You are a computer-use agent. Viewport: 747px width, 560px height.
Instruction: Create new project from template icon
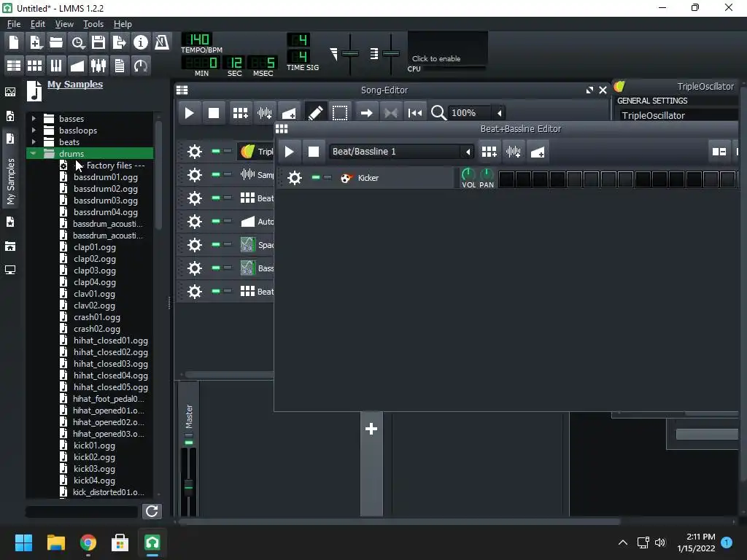35,42
